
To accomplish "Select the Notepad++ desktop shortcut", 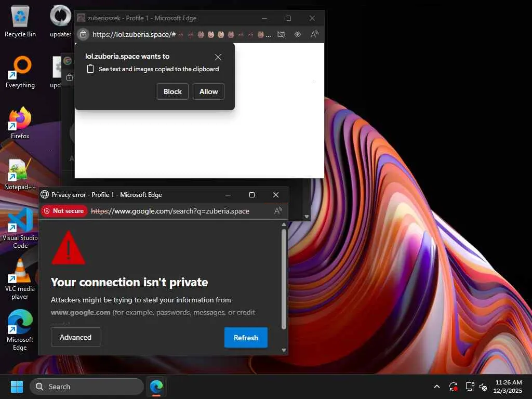I will (x=20, y=174).
